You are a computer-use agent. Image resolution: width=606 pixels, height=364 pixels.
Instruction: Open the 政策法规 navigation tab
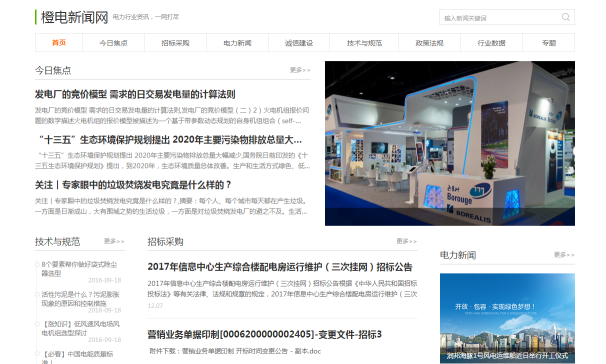tap(429, 43)
